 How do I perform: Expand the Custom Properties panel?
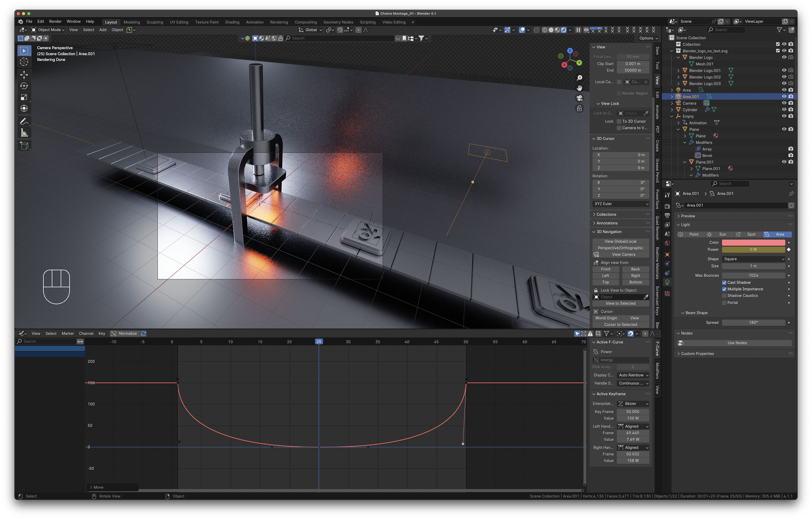(x=735, y=354)
